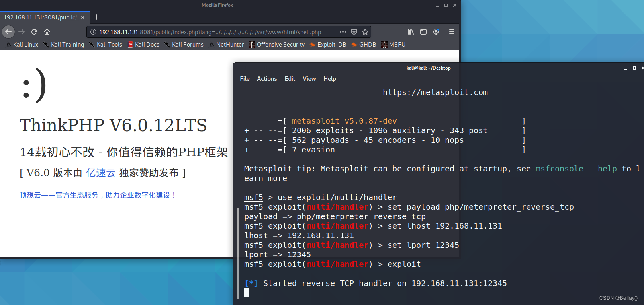
Task: Maximize the kali terminal window
Action: [634, 68]
